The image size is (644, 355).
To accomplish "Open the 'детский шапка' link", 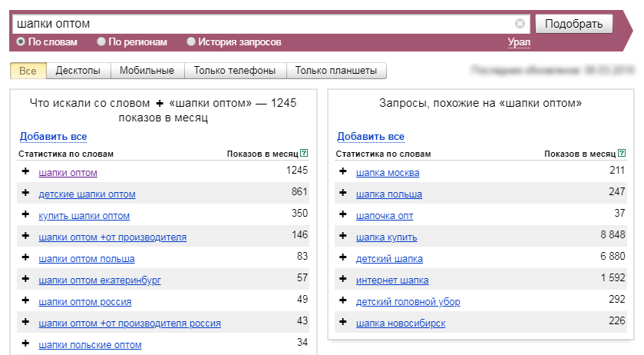I will tap(389, 259).
